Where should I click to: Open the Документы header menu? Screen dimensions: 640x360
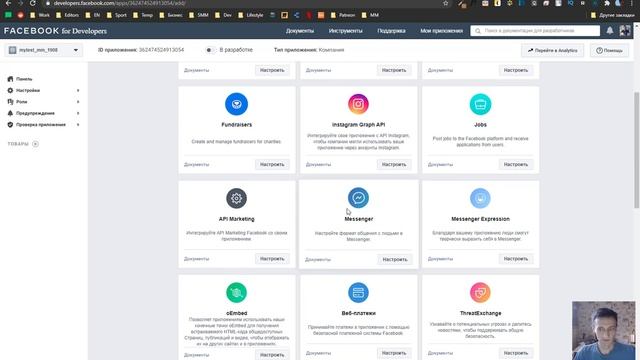[300, 31]
